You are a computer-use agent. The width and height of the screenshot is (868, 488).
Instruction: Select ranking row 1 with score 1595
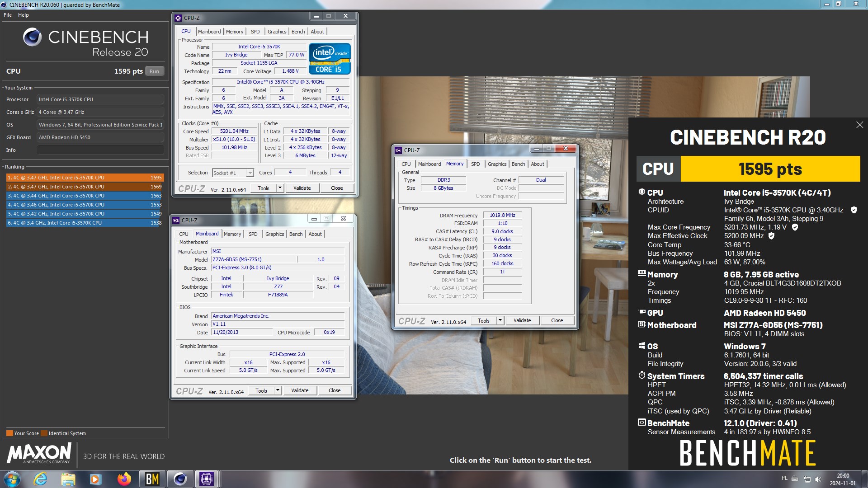(85, 178)
